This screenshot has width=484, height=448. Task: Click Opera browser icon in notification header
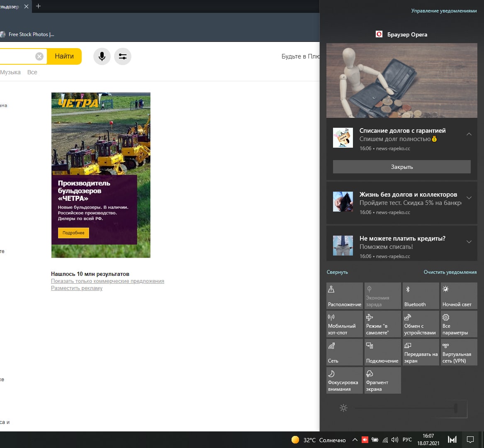click(379, 34)
